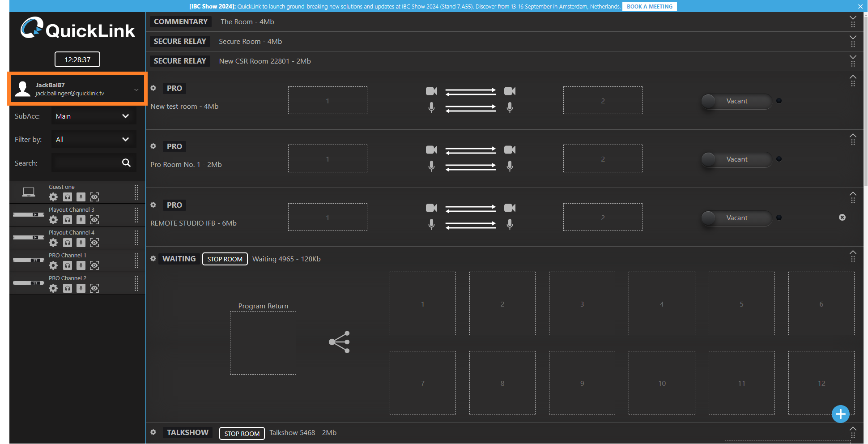
Task: Click search magnifier icon in sidebar
Action: click(x=126, y=163)
